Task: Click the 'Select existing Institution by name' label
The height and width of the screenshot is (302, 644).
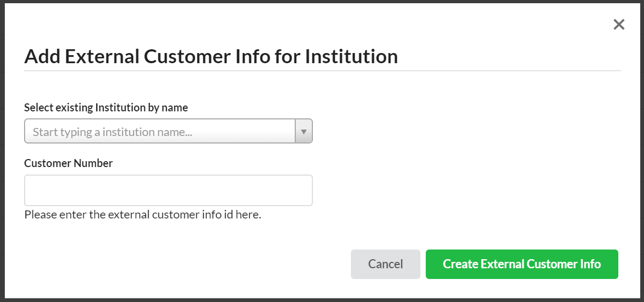Action: click(x=106, y=108)
